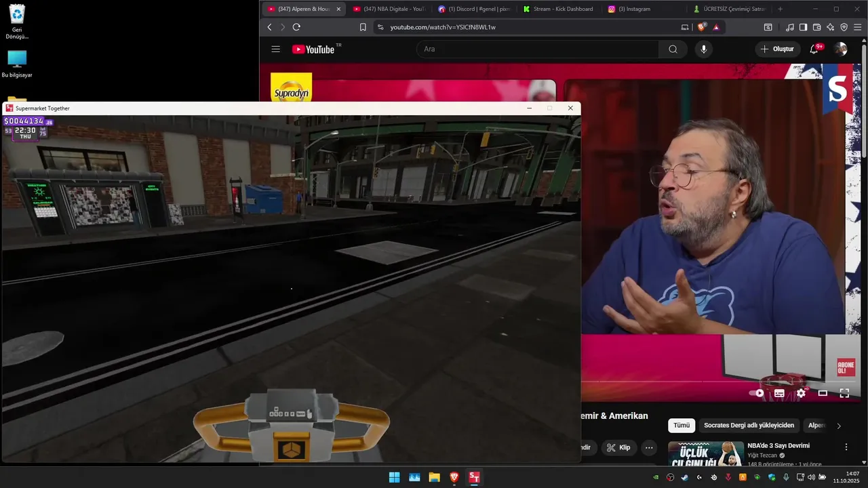Toggle the Brave sidebar panel
868x488 pixels.
point(803,27)
